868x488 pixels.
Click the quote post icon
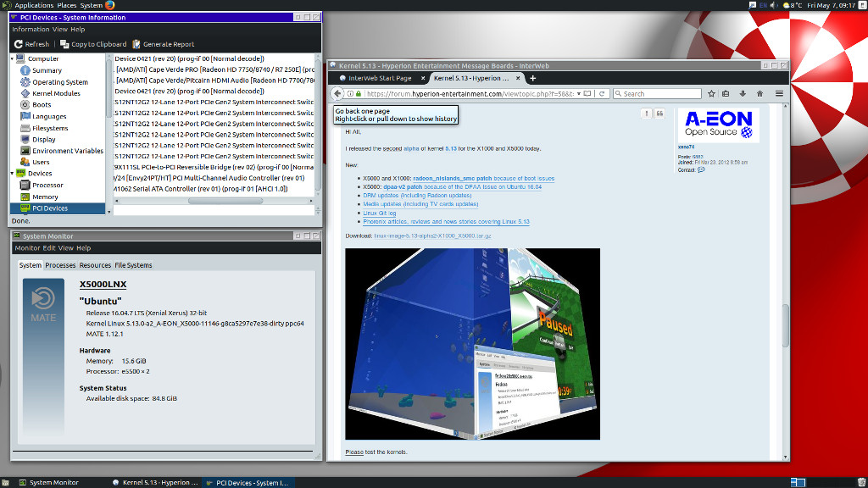659,114
